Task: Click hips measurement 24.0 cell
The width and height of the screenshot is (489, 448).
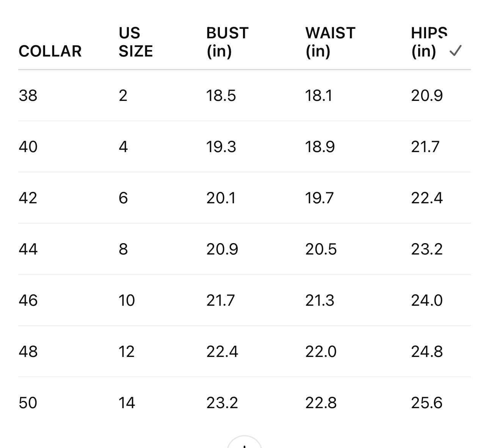Action: 427,300
